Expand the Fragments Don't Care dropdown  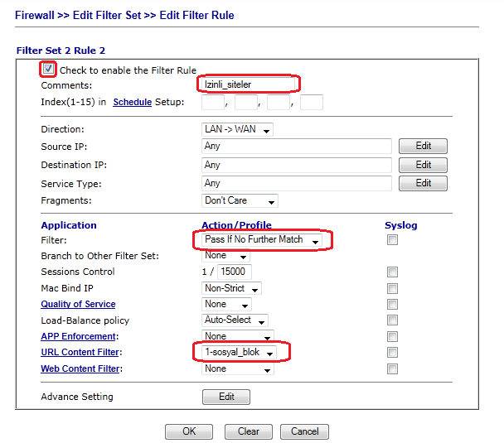click(x=240, y=201)
